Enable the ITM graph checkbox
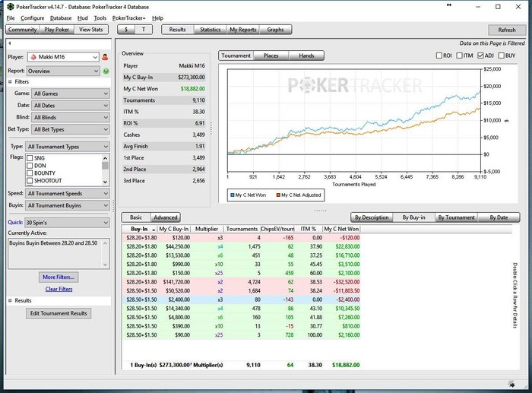 (x=459, y=55)
